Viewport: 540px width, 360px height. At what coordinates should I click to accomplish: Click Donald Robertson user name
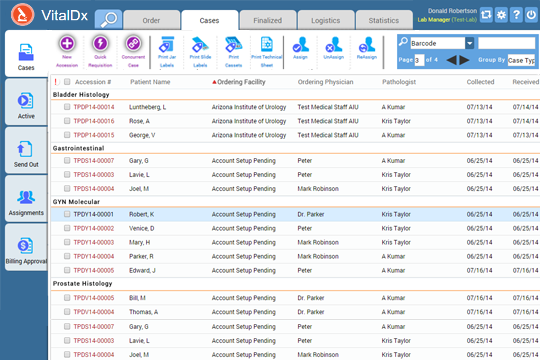click(452, 11)
